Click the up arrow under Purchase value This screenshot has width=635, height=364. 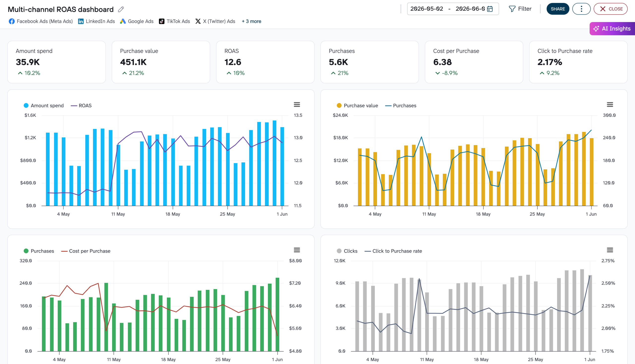[124, 73]
